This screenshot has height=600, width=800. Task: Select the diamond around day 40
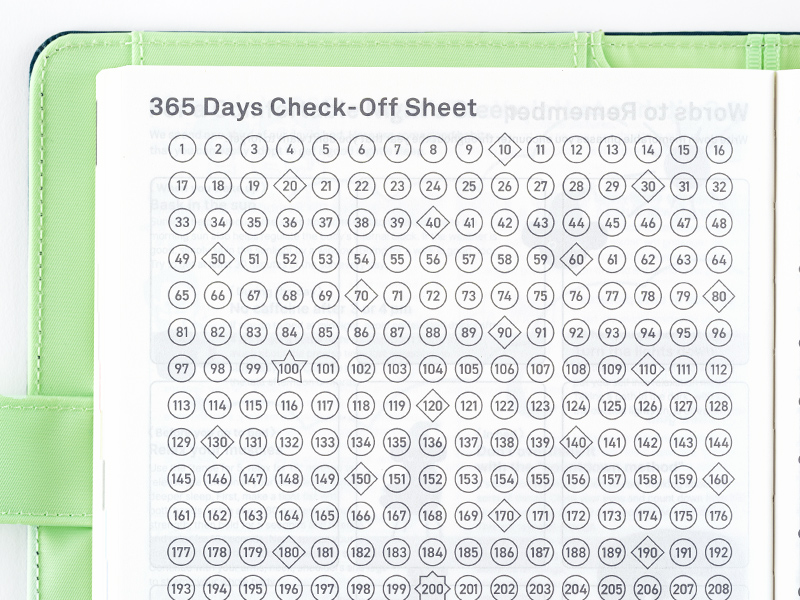click(x=433, y=223)
